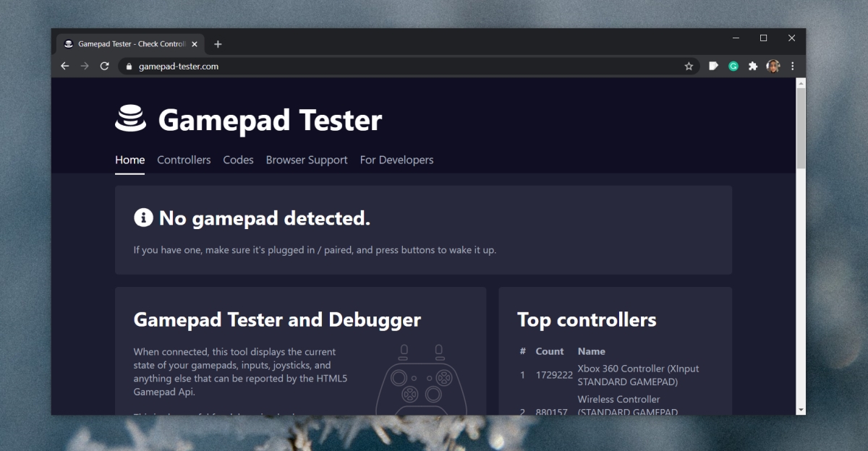Click the scrollbar's down arrow

[x=799, y=410]
